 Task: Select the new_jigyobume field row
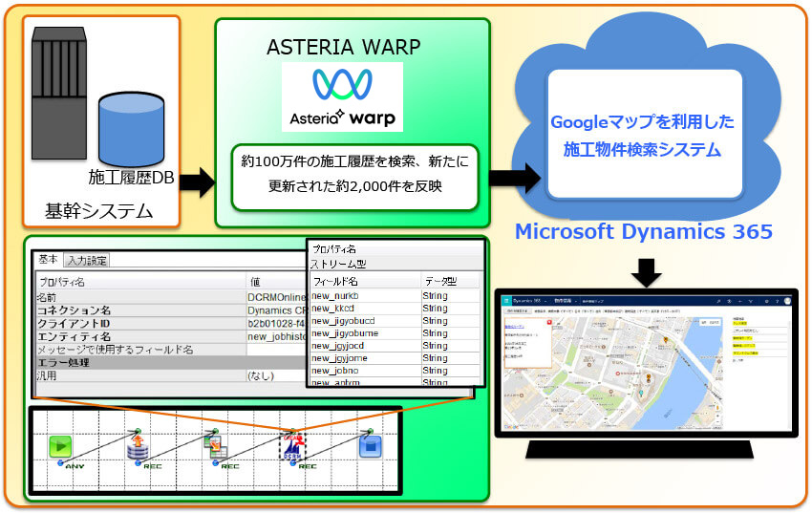[x=395, y=332]
